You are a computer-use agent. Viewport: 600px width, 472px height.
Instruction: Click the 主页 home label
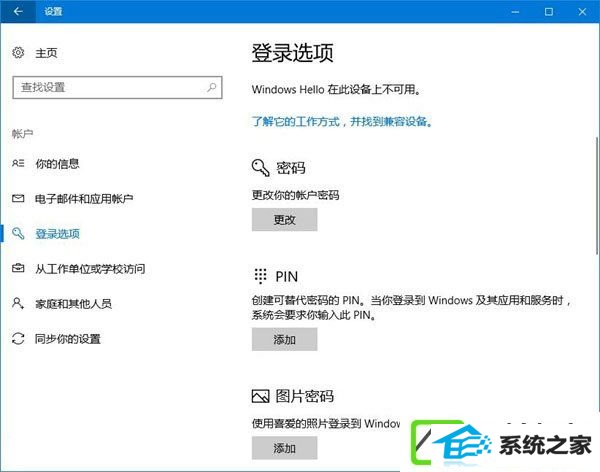46,53
